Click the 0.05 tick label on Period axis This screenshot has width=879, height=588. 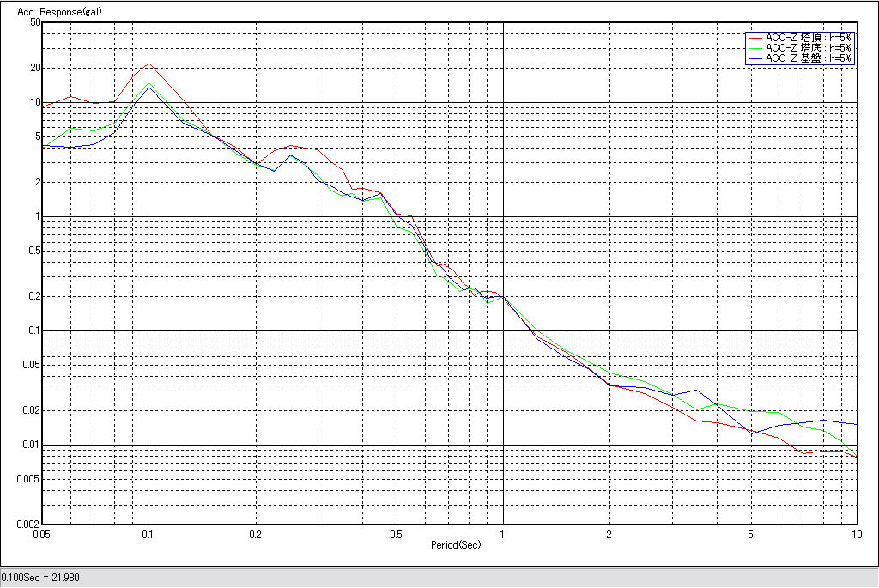[x=41, y=534]
